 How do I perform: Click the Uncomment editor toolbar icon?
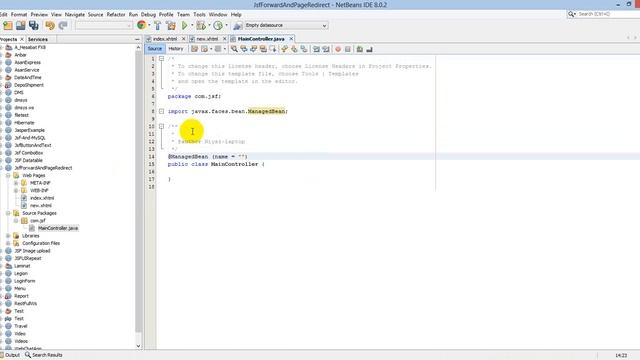tap(369, 49)
